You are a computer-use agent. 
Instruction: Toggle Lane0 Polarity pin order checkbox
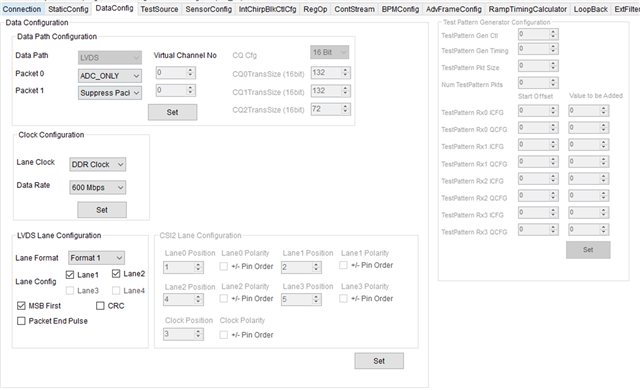[x=224, y=266]
